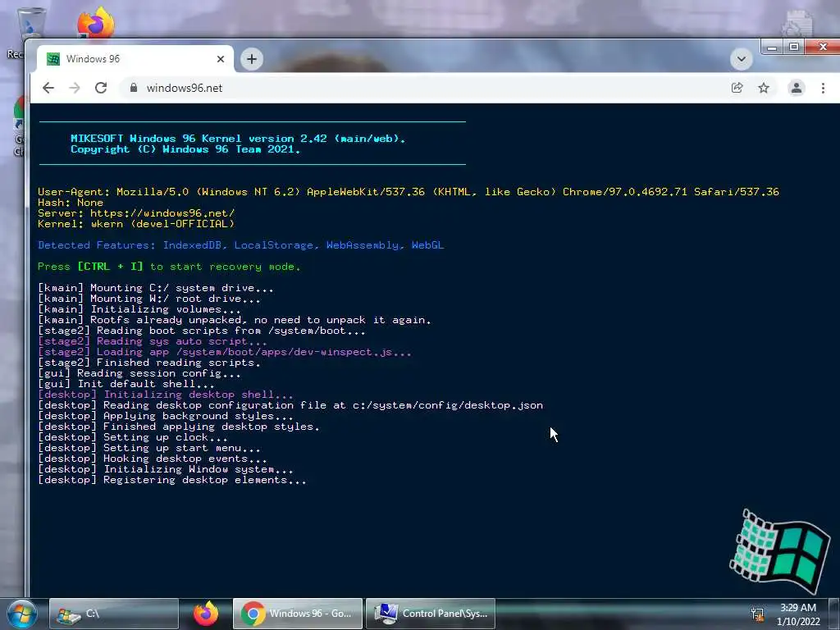Minimize the Chrome window
This screenshot has height=630, width=840.
point(772,47)
